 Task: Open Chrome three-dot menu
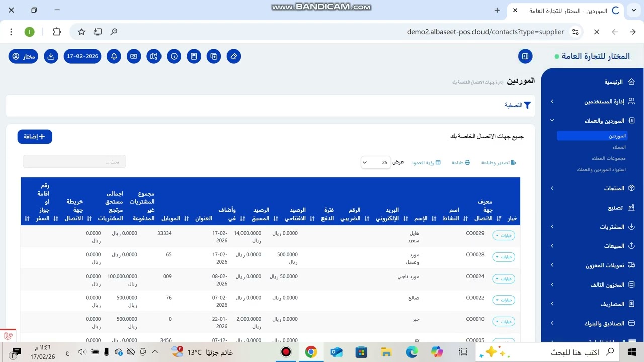point(11,32)
